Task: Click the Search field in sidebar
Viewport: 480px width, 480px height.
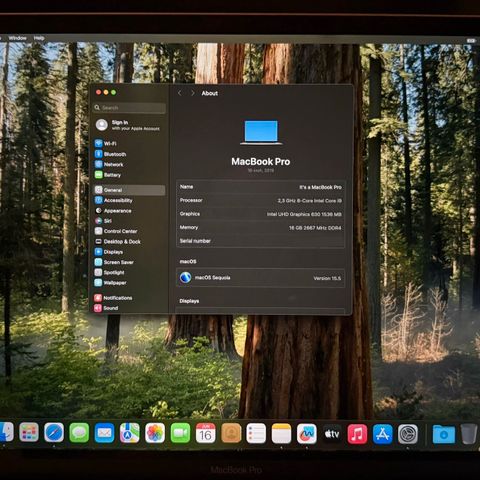Action: [x=129, y=108]
